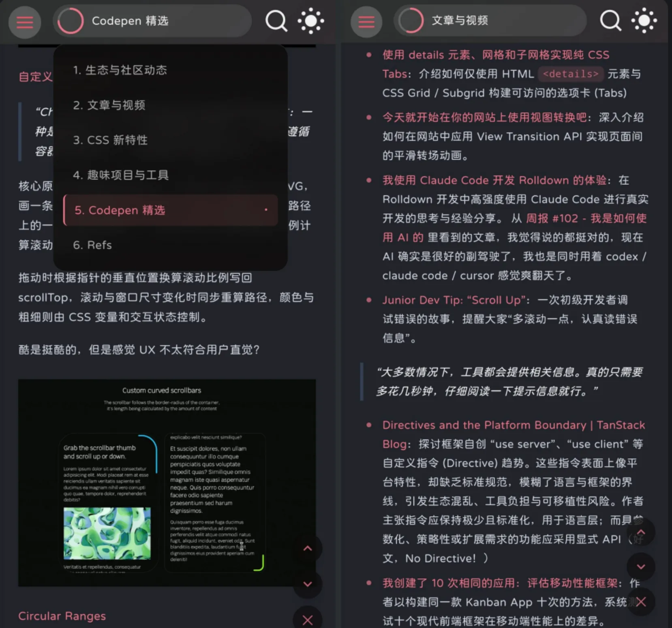Open the hamburger menu in the Codepen 精选 pane
Image resolution: width=672 pixels, height=628 pixels.
(x=24, y=22)
